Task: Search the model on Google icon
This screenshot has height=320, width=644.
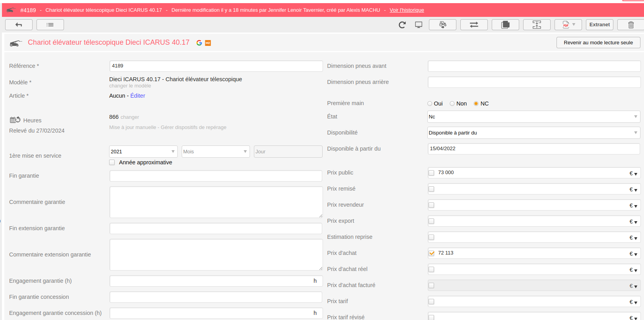Action: tap(199, 43)
